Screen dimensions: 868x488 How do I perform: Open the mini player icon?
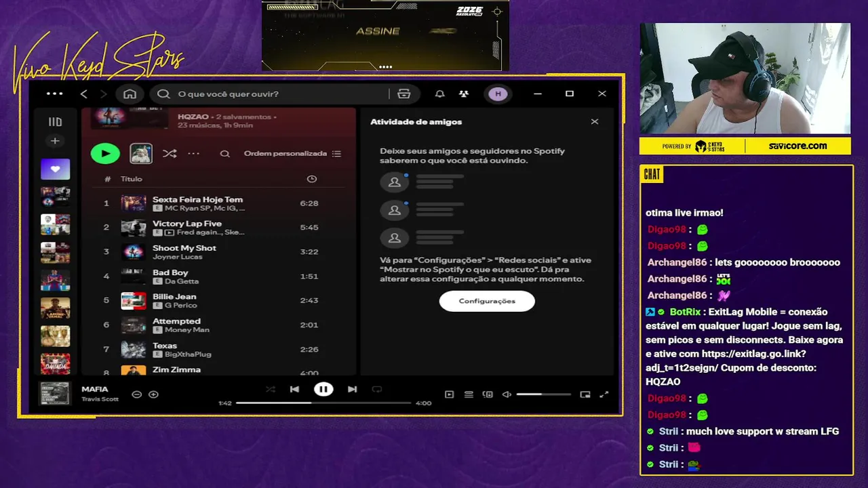[x=585, y=394]
